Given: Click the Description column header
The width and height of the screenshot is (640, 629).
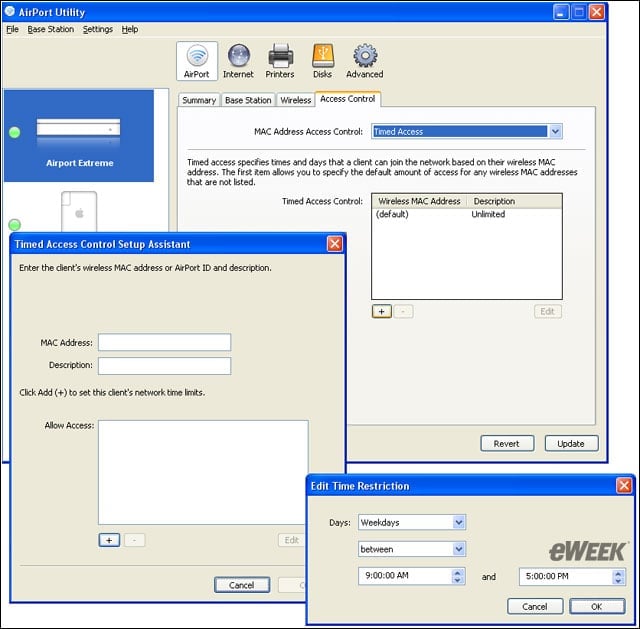Looking at the screenshot, I should click(514, 201).
